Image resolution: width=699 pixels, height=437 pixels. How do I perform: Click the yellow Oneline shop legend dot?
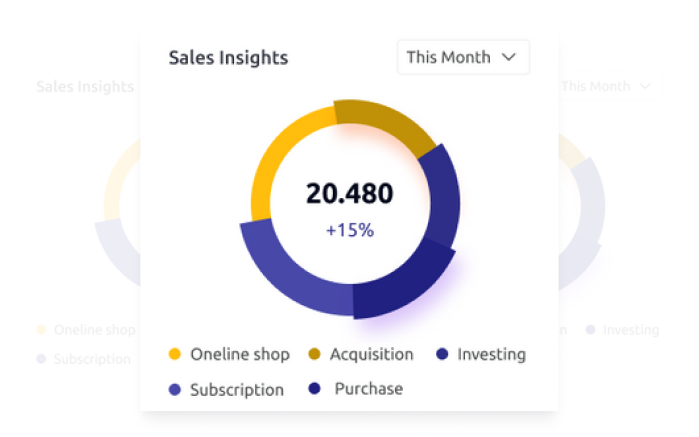(175, 354)
